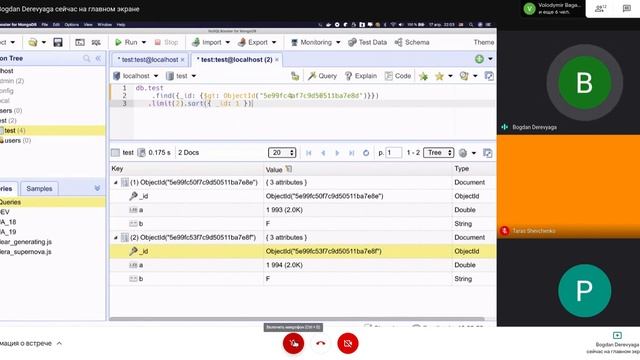Open the Run dropdown arrow
Viewport: 640px width, 360px height.
[x=144, y=42]
